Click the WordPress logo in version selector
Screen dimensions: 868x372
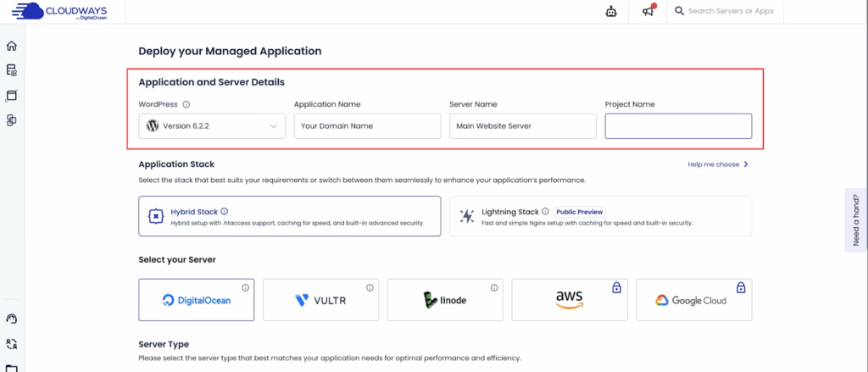point(153,125)
